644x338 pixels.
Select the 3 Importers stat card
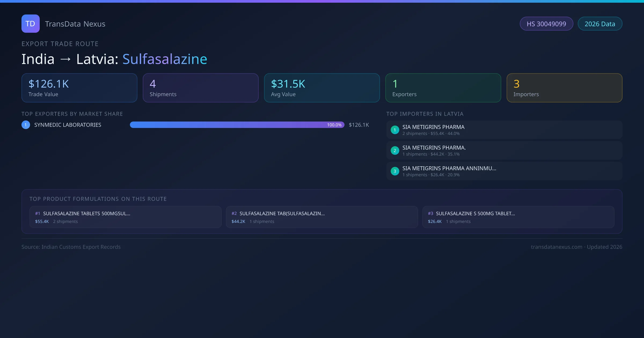pyautogui.click(x=564, y=88)
